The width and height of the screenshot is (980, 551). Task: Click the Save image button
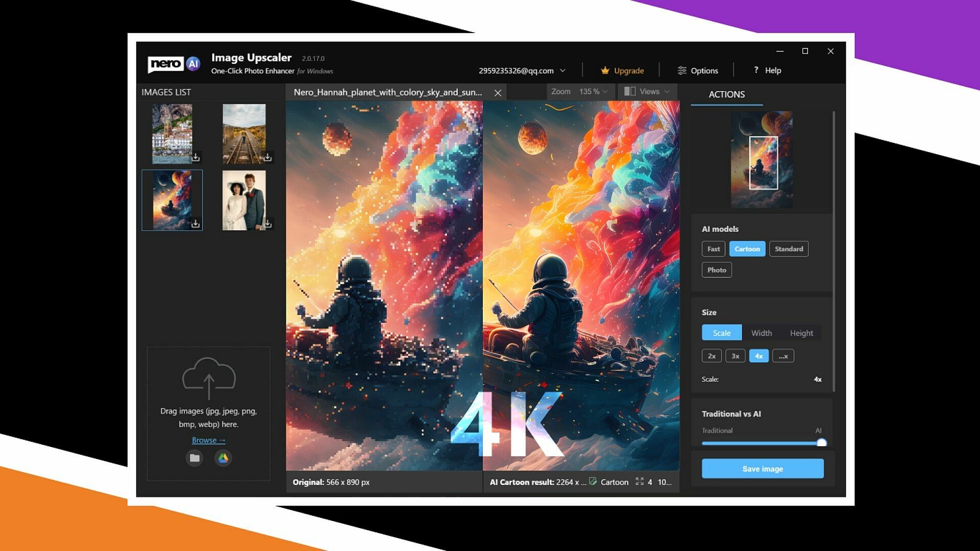[762, 469]
